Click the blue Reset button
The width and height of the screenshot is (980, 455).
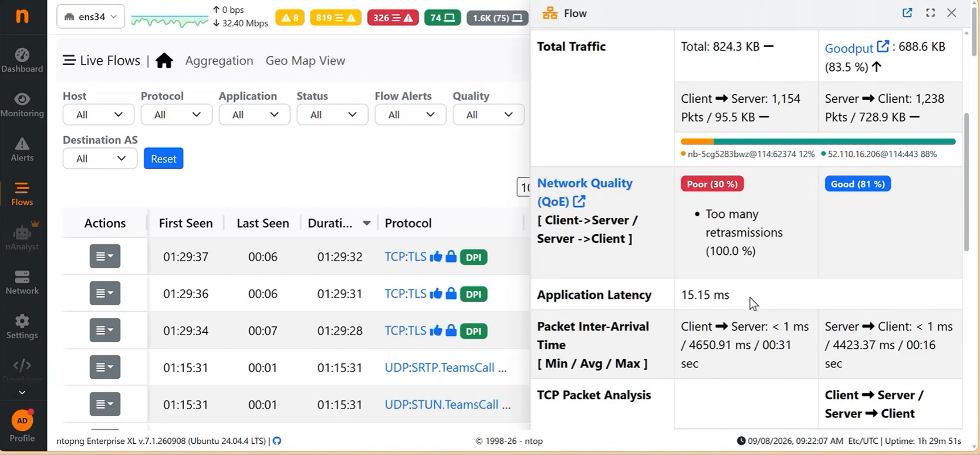point(164,159)
